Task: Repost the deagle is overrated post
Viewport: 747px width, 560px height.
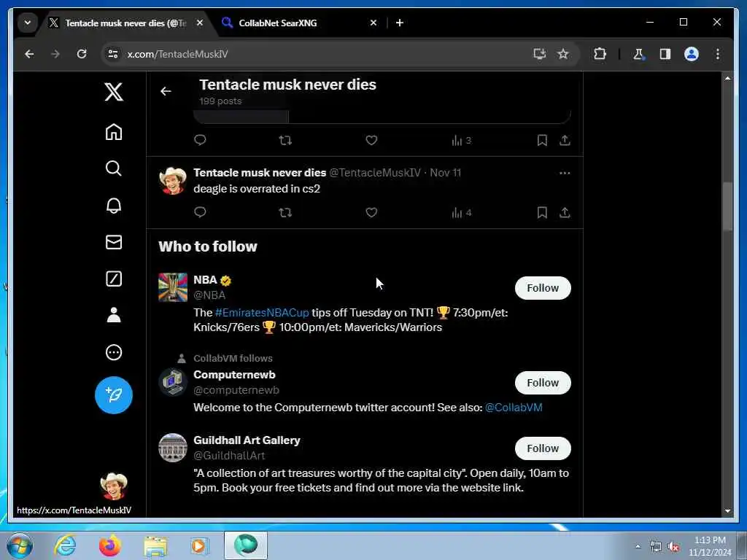Action: click(x=285, y=212)
